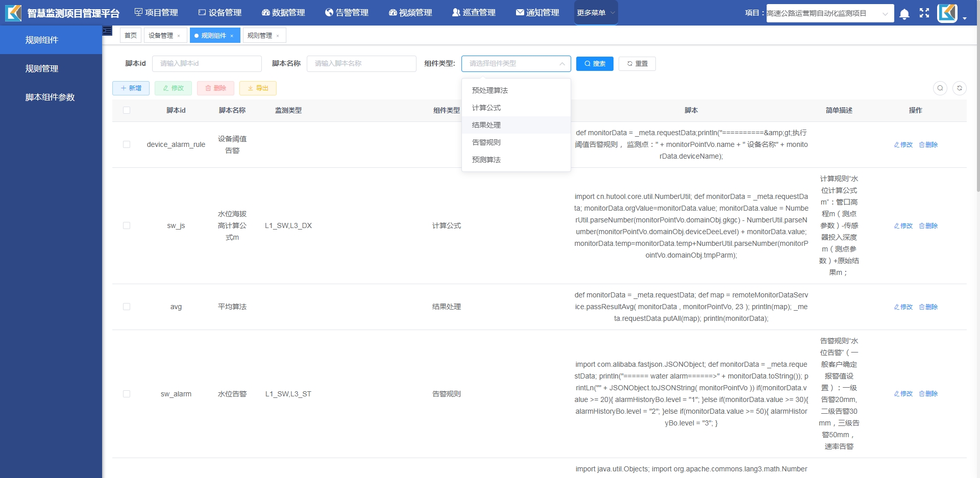Choose 结果处理 from component type dropdown

point(486,125)
